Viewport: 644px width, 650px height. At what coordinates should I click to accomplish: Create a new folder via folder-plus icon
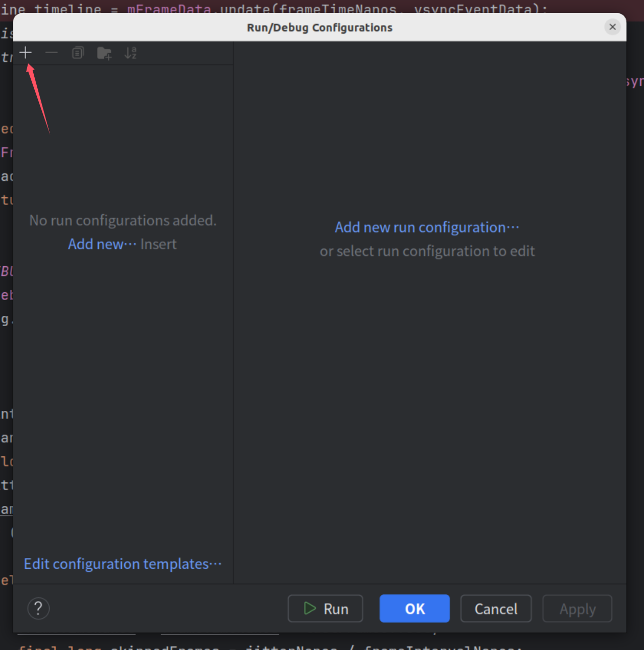click(x=104, y=53)
